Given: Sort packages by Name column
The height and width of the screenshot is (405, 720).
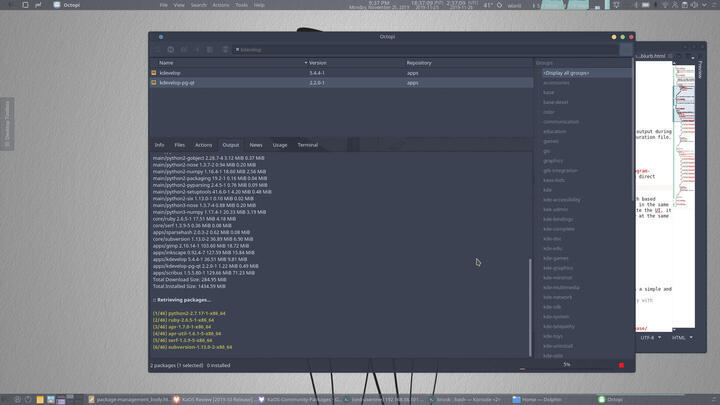Looking at the screenshot, I should pyautogui.click(x=229, y=62).
